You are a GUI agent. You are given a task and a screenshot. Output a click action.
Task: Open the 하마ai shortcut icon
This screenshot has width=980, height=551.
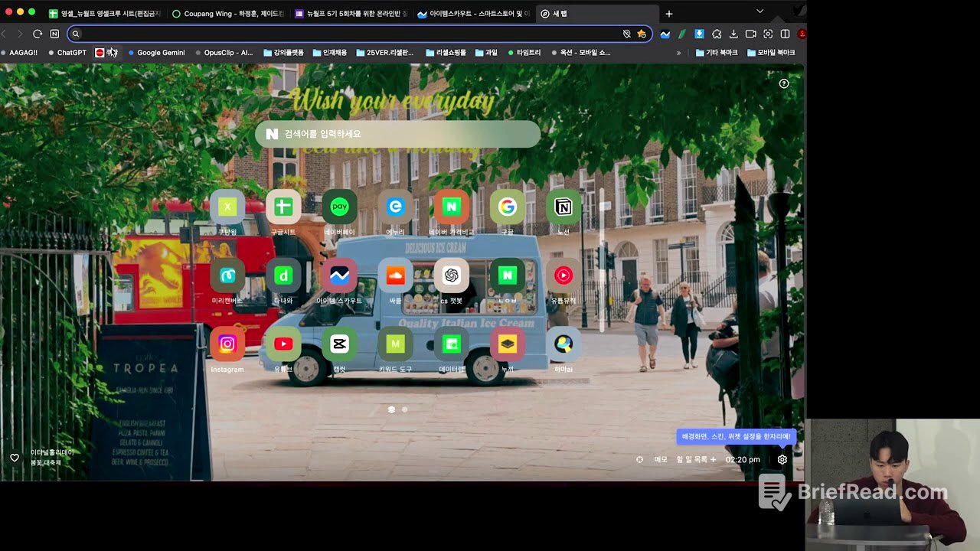pos(563,344)
